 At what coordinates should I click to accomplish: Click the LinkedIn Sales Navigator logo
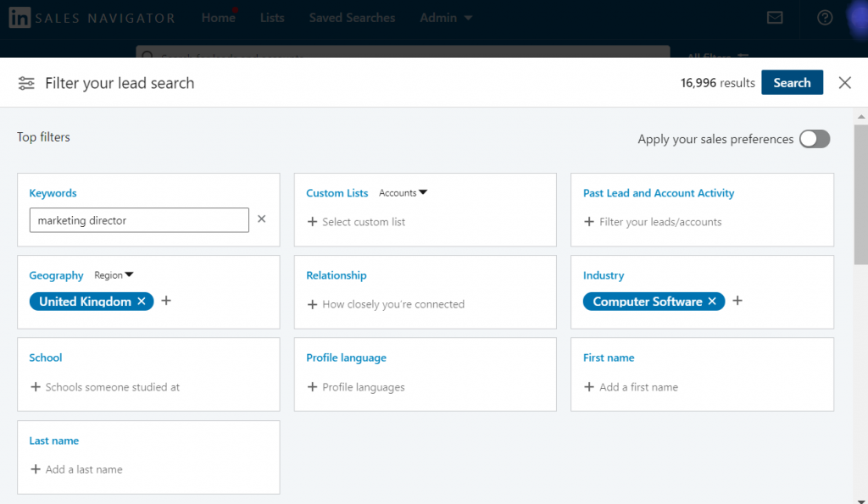[92, 19]
